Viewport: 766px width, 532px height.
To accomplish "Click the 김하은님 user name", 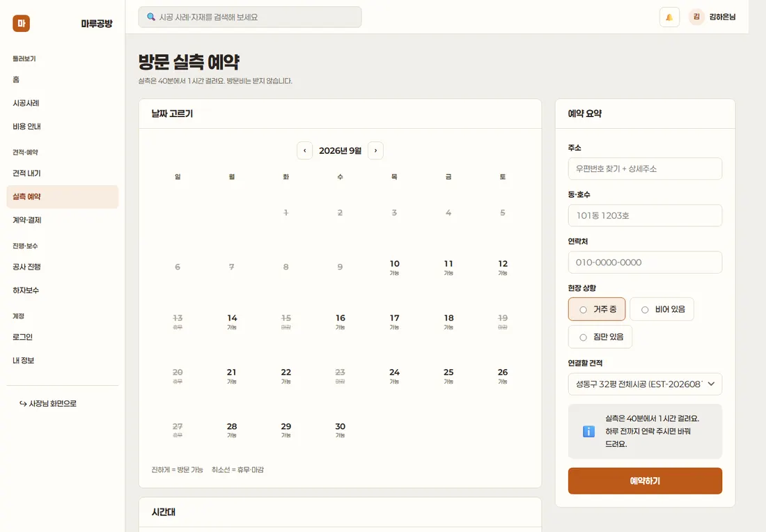I will (x=722, y=17).
